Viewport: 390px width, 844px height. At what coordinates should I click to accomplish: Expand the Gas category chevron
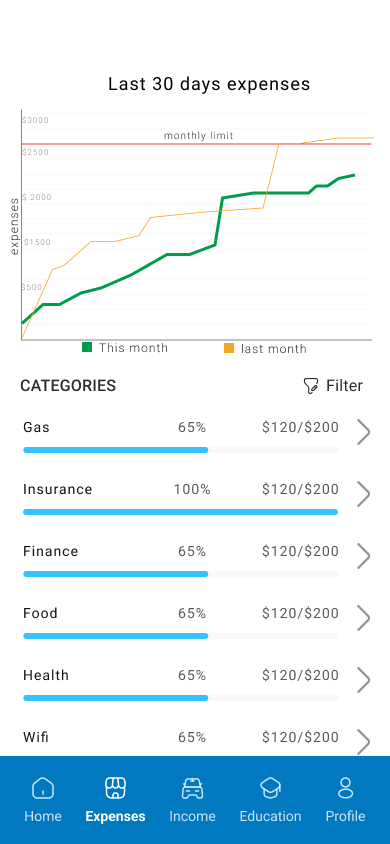[x=364, y=433]
